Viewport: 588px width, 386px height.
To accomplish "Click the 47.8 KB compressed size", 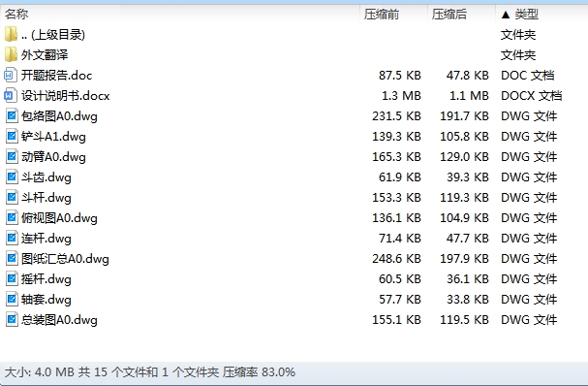I will (468, 75).
